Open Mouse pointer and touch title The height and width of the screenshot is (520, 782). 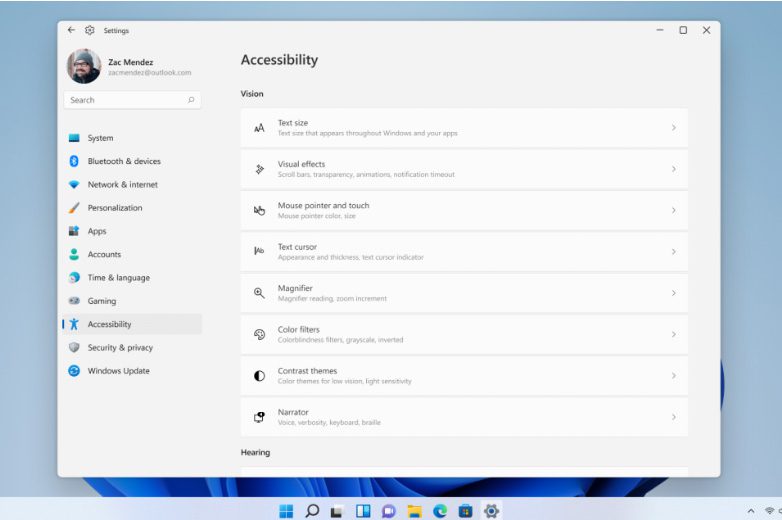tap(324, 205)
